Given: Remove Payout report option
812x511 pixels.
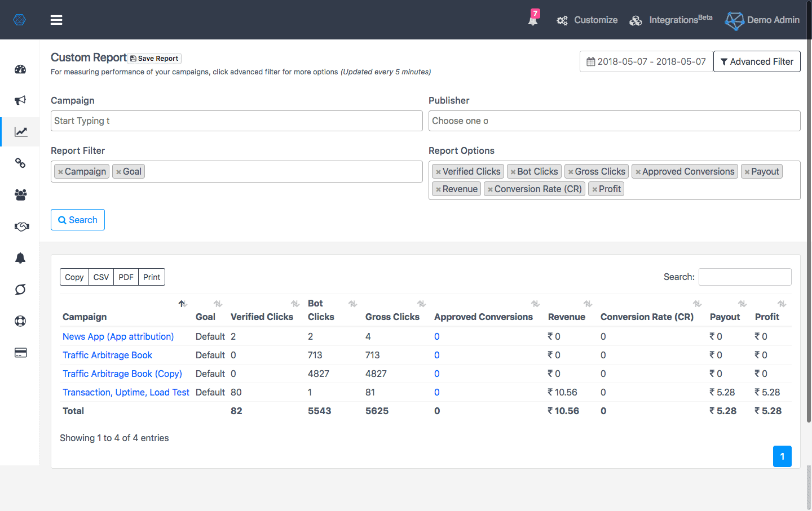Looking at the screenshot, I should pyautogui.click(x=747, y=172).
